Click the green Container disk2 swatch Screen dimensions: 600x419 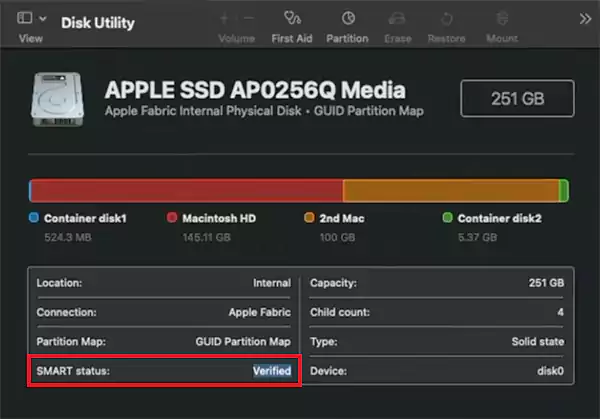click(447, 217)
